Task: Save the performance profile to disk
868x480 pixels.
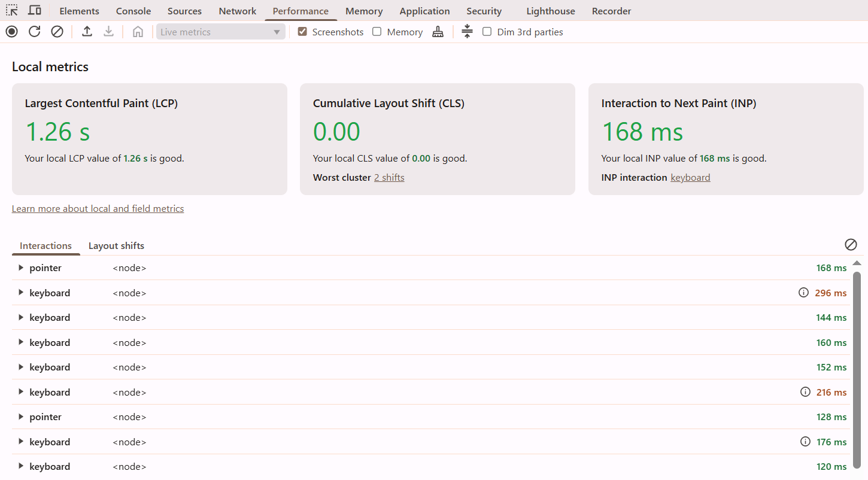Action: click(x=108, y=31)
